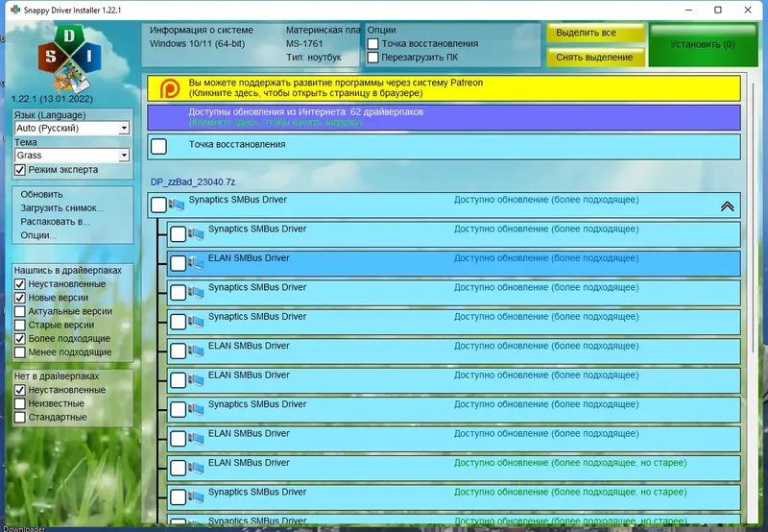The height and width of the screenshot is (532, 768).
Task: Click the updates available banner to start download
Action: pos(444,117)
